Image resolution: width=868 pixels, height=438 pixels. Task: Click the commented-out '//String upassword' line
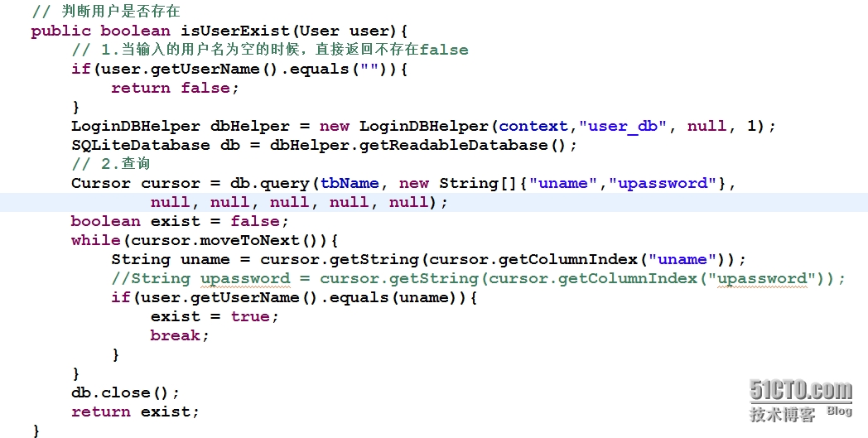tap(478, 278)
